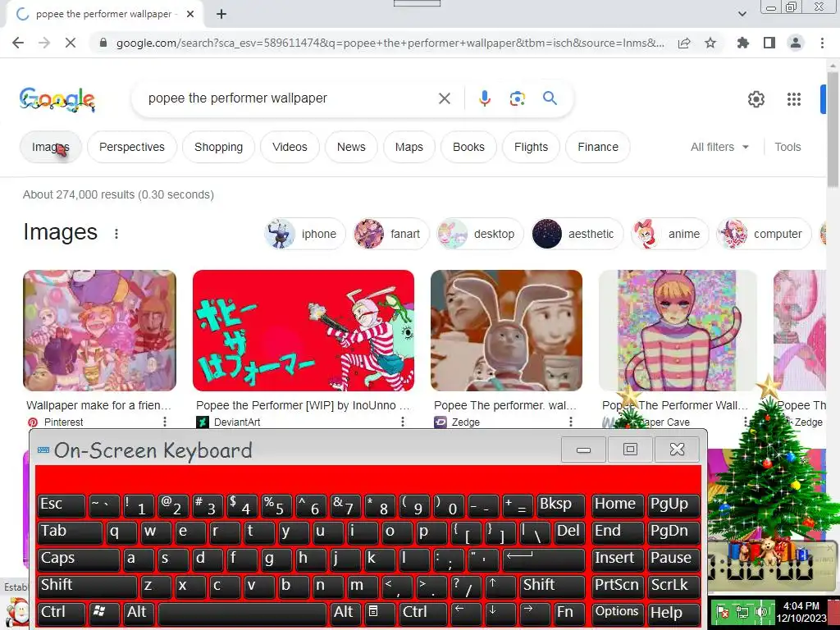Viewport: 840px width, 630px height.
Task: Select the Images search tab
Action: (x=50, y=147)
